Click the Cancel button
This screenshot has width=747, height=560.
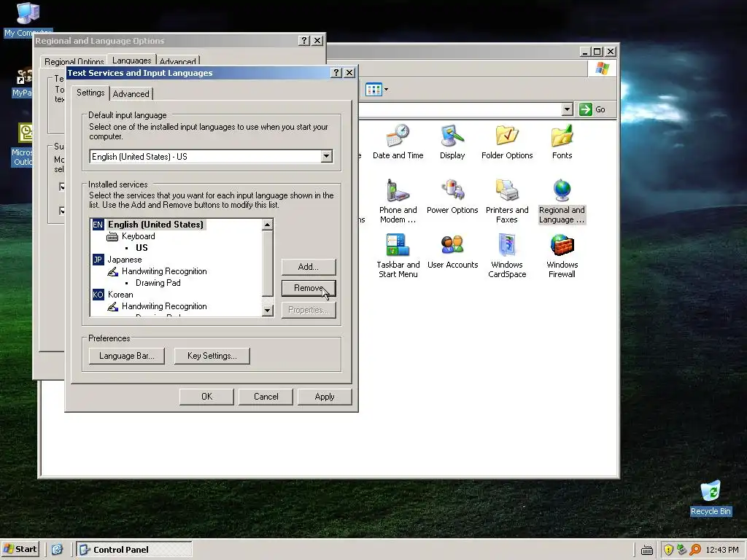266,397
